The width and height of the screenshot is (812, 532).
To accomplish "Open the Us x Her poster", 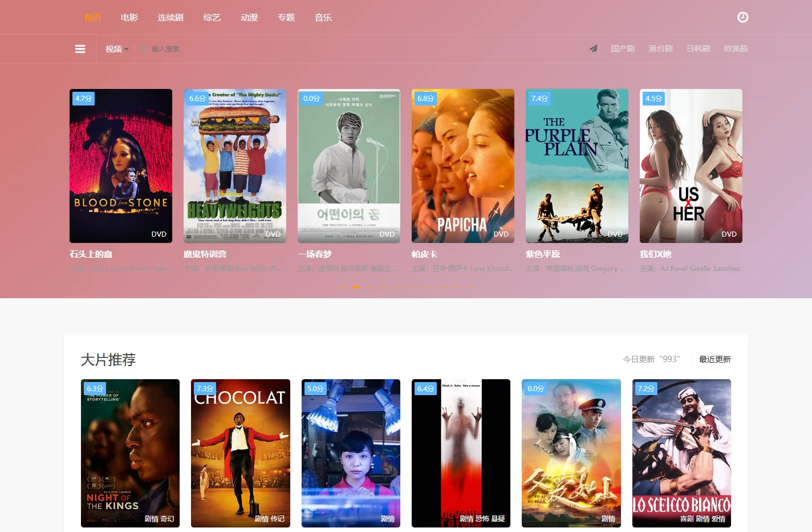I will pyautogui.click(x=691, y=166).
